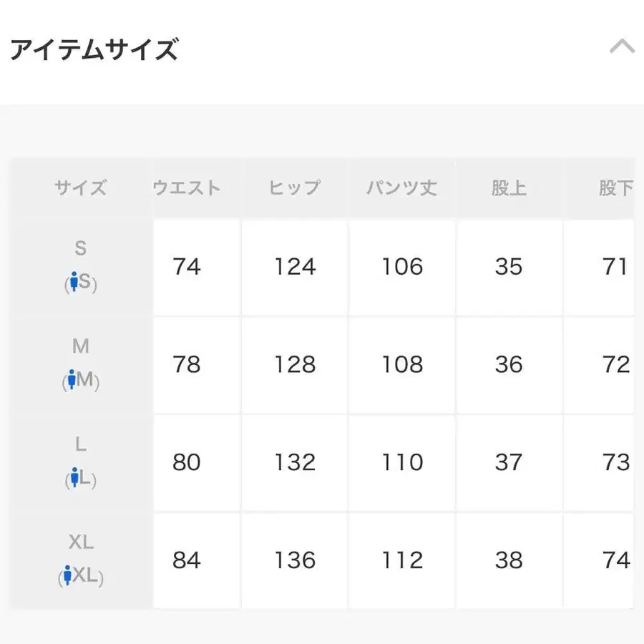Click the アイテムサイズ section heading
644x644 pixels.
pos(94,49)
